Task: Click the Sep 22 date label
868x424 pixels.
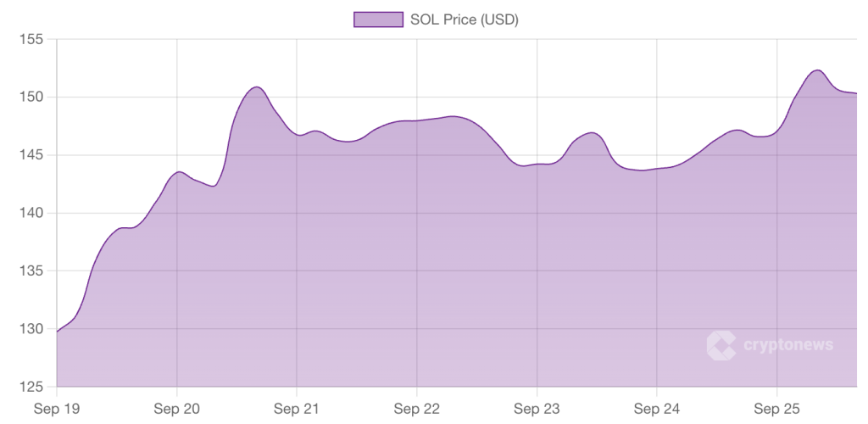Action: (417, 408)
